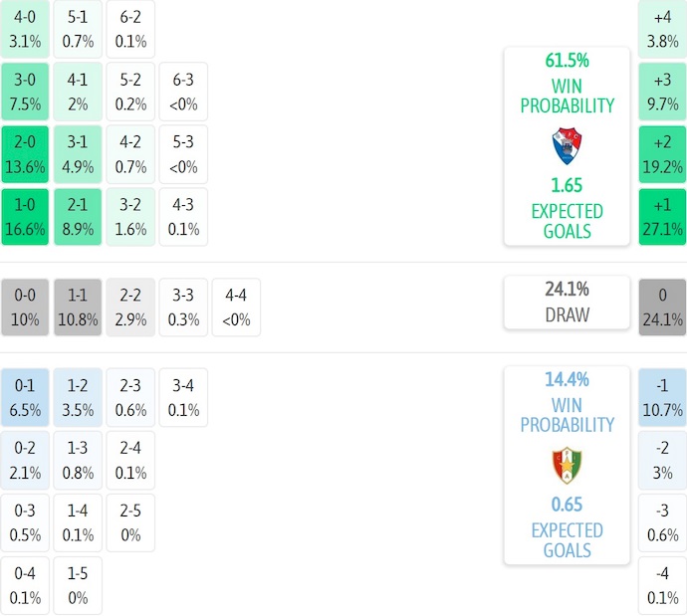Select the 3-0 scoreline tile
The height and width of the screenshot is (616, 687).
[26, 91]
